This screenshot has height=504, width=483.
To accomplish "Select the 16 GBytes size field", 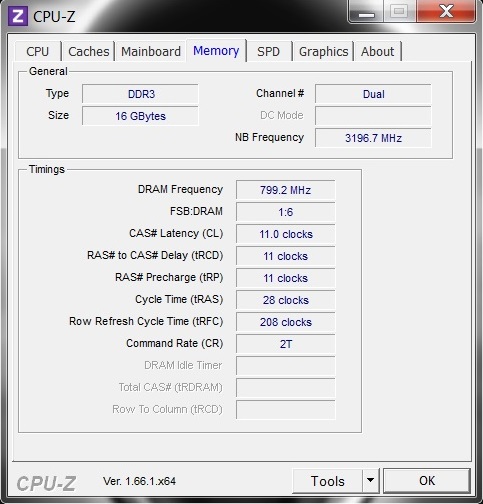I will [x=140, y=116].
